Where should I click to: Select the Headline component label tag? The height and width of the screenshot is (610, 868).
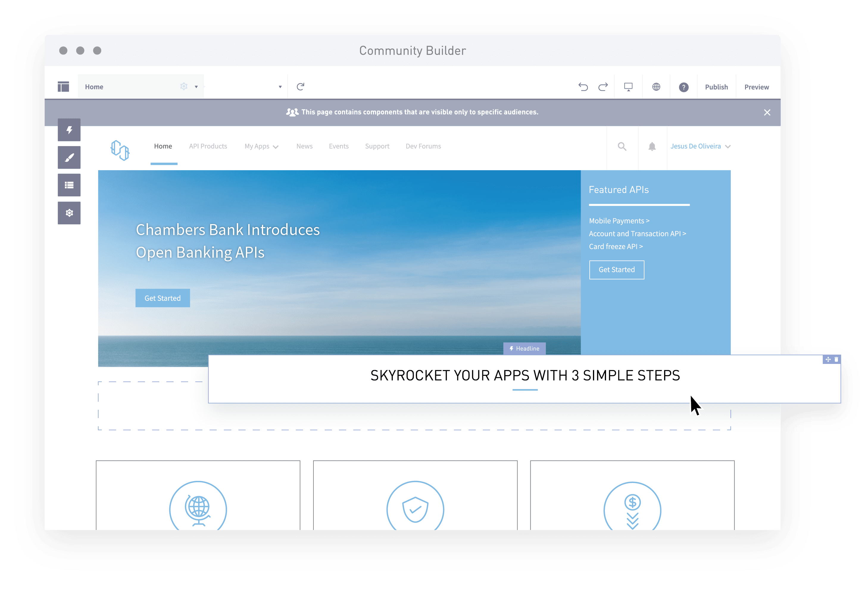click(x=524, y=348)
